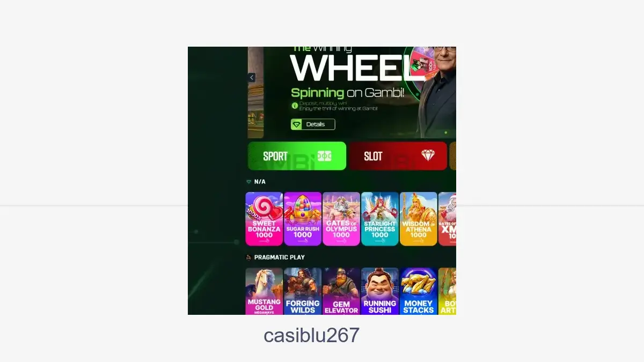The height and width of the screenshot is (362, 644).
Task: Launch Starlight Princess 1000 game
Action: point(380,219)
